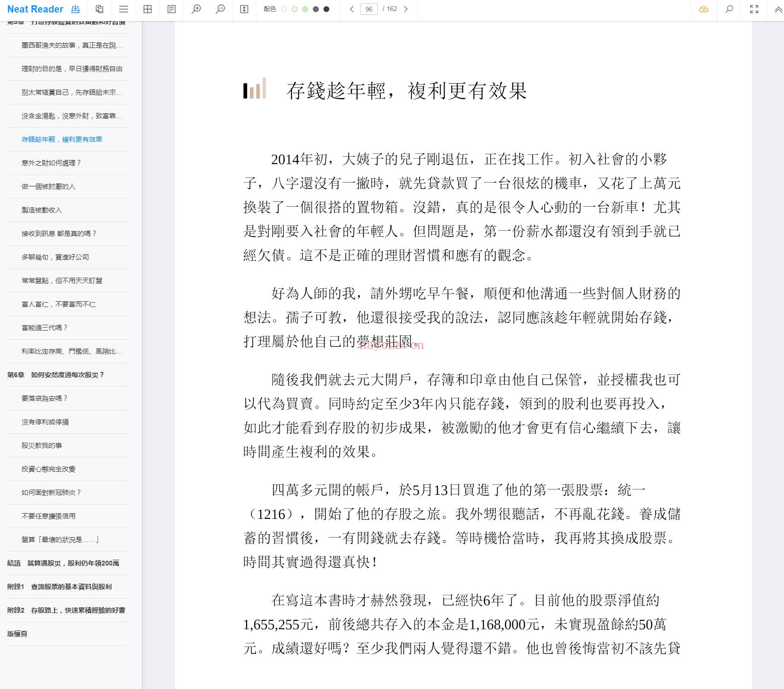This screenshot has width=784, height=689.
Task: Open the search magnifier icon at top right
Action: (x=729, y=9)
